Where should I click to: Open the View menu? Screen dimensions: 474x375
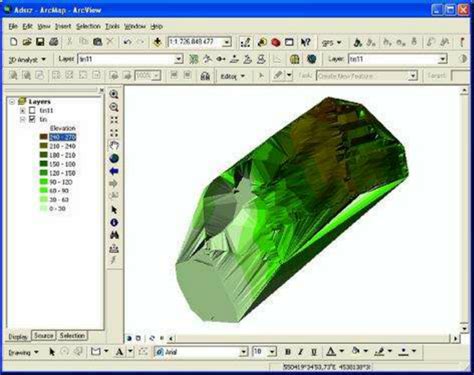pyautogui.click(x=44, y=26)
